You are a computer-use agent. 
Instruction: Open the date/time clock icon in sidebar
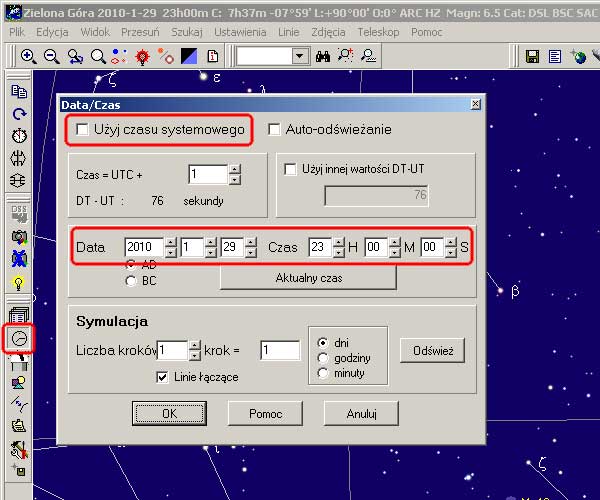(x=18, y=339)
